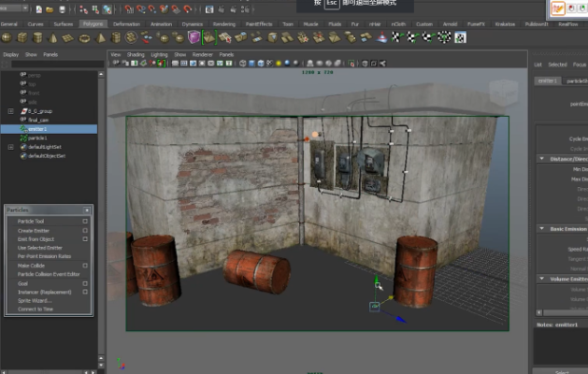
Task: Click the render current frame icon
Action: click(209, 9)
